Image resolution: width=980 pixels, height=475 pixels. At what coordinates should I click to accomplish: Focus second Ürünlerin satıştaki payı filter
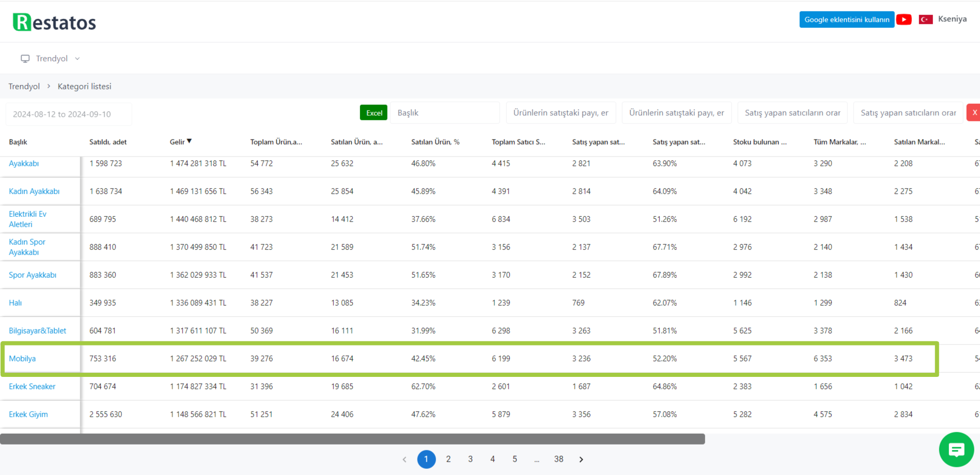click(677, 113)
